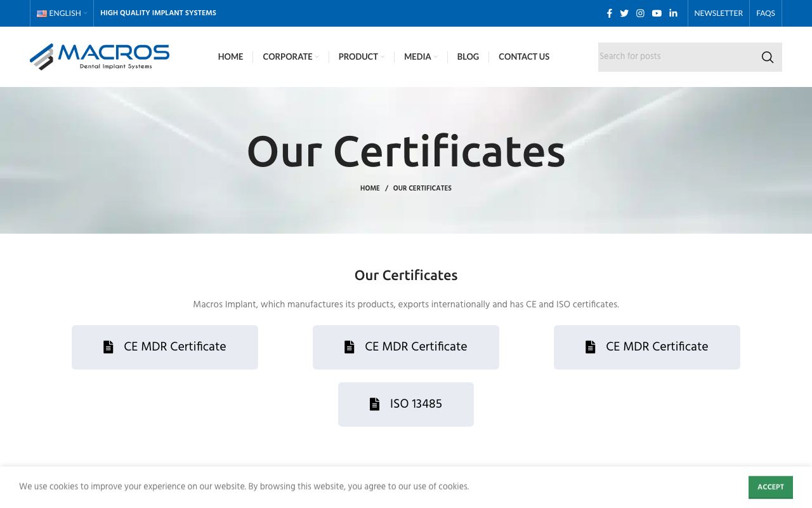Click the Macros Dental Implant Systems logo
Viewport: 812px width, 508px height.
coord(100,57)
